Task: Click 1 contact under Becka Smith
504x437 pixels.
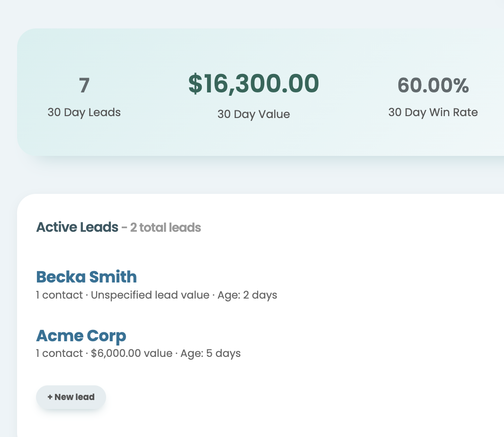Action: point(60,295)
